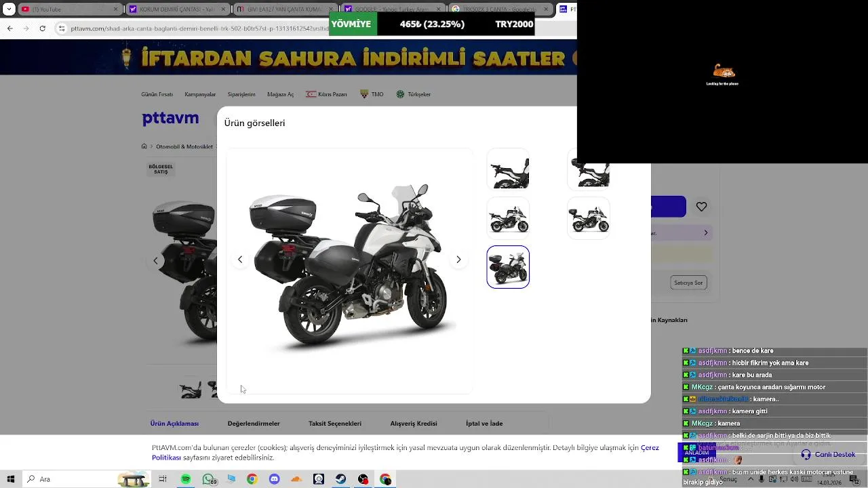Click the İftardan Sahura İndirimli Saatler banner
Screen dimensions: 868x488
point(288,58)
